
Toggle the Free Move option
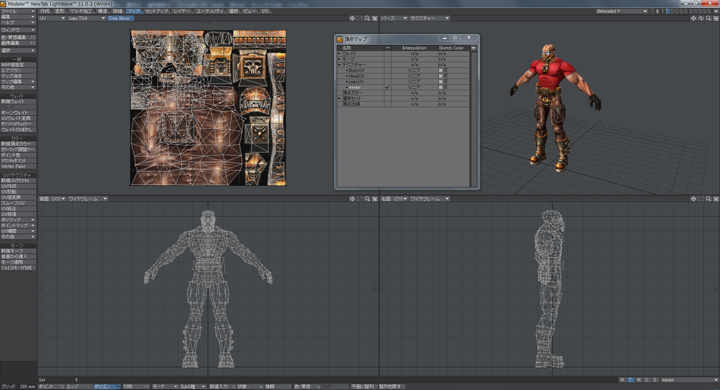(120, 18)
